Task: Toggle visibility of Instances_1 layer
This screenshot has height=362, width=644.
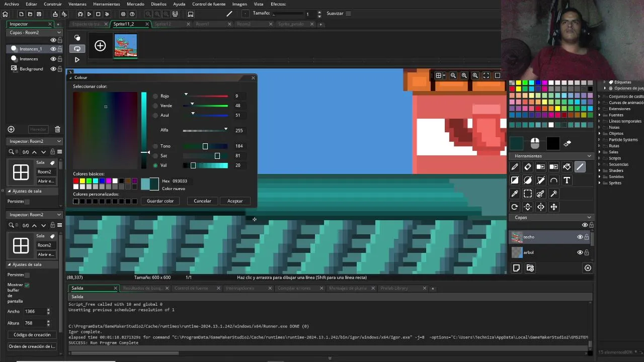Action: [53, 49]
